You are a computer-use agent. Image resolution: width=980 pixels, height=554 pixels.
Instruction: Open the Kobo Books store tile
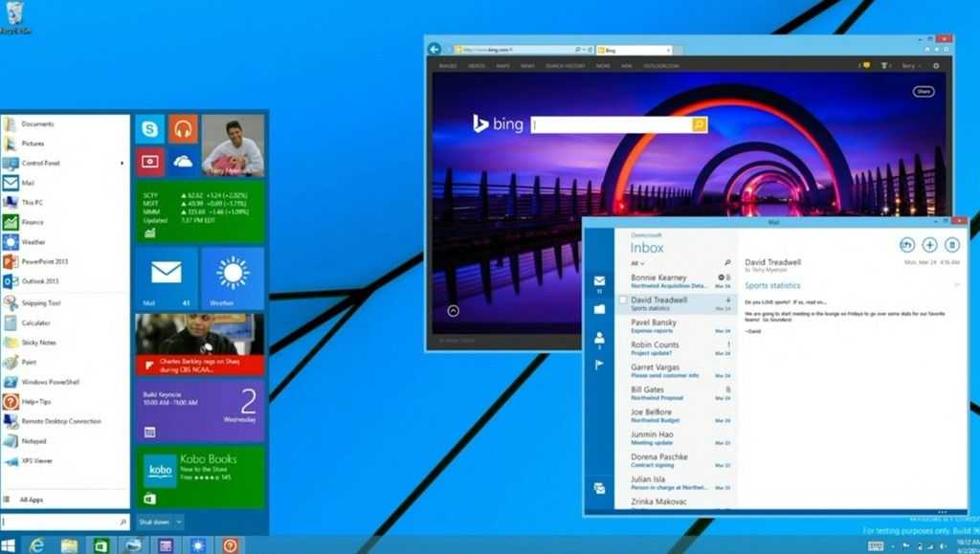(200, 476)
